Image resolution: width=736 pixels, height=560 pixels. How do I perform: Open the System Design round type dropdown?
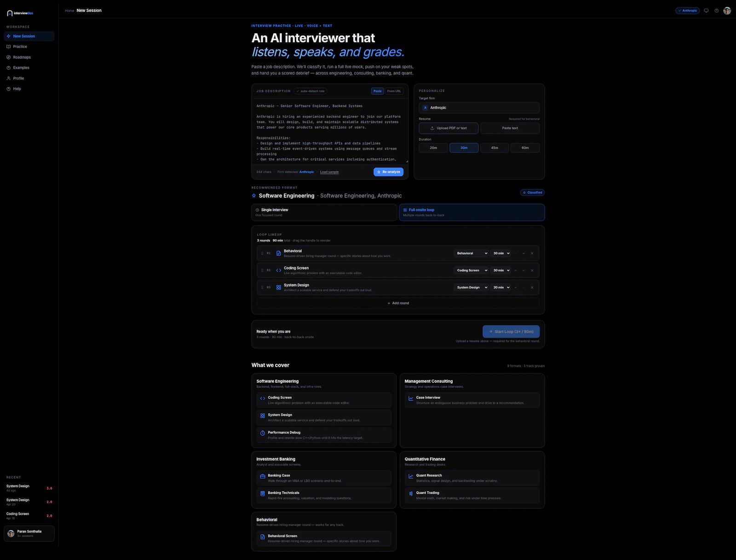click(x=471, y=288)
